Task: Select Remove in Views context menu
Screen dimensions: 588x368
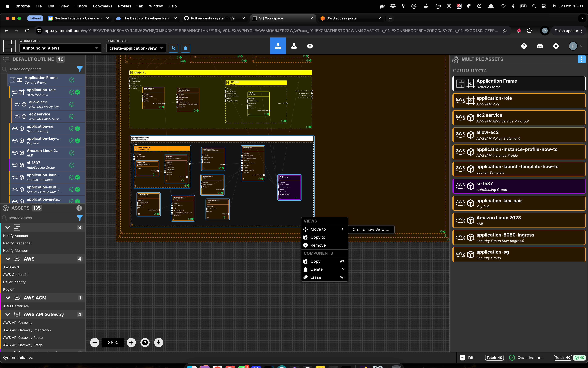Action: 324,245
